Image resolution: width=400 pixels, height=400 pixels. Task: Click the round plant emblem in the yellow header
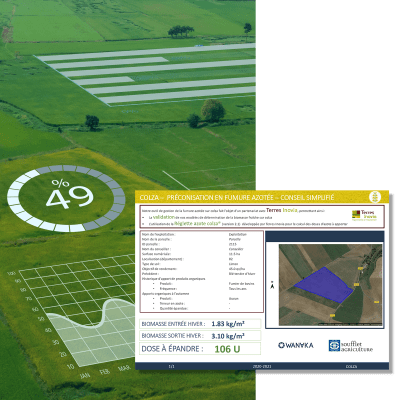pos(375,197)
